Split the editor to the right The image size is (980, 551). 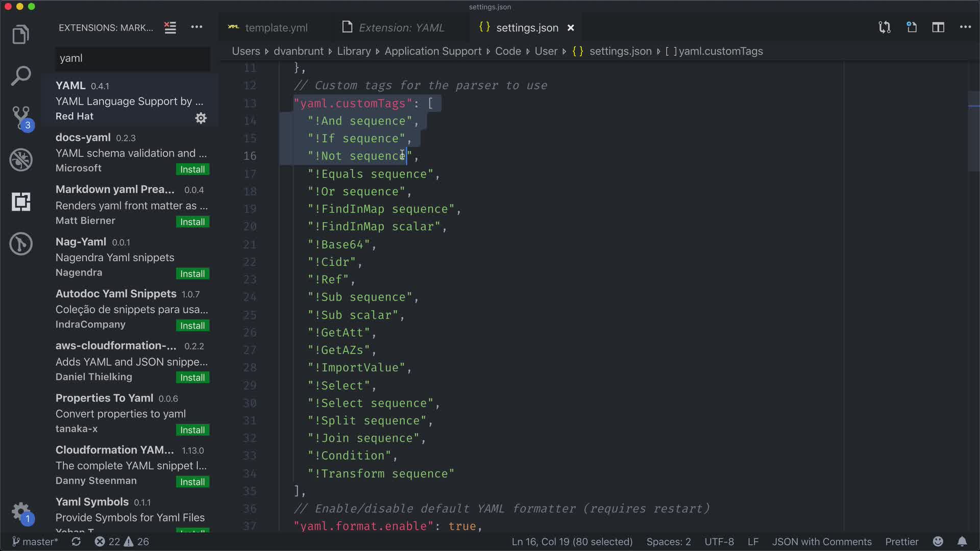[938, 28]
